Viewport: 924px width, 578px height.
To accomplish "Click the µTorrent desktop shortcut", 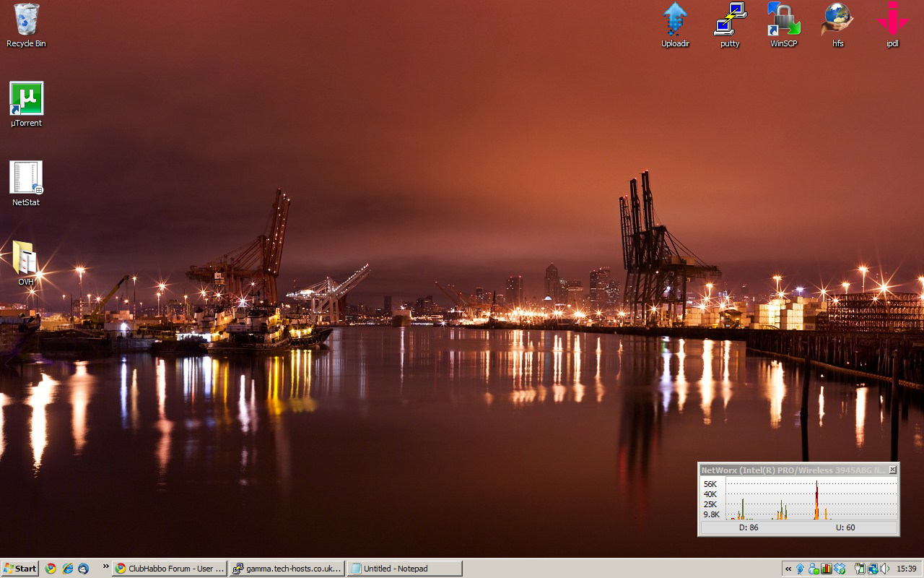I will point(27,99).
